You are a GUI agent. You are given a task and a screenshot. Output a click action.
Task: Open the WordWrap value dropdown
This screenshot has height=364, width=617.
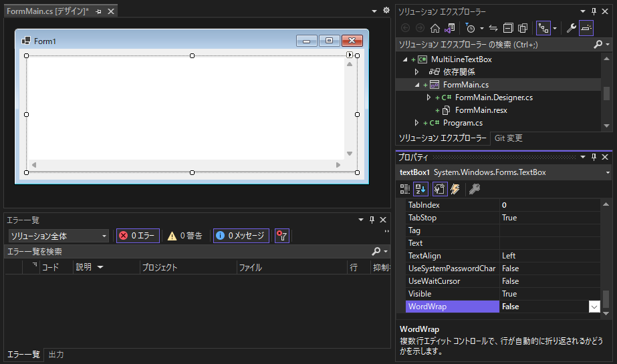(x=594, y=307)
